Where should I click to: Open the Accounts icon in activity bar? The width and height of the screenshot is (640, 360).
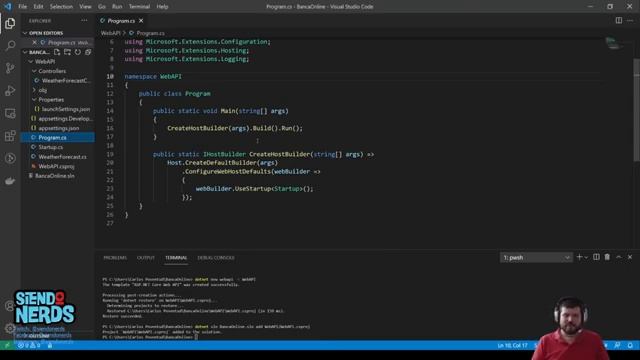[x=9, y=305]
